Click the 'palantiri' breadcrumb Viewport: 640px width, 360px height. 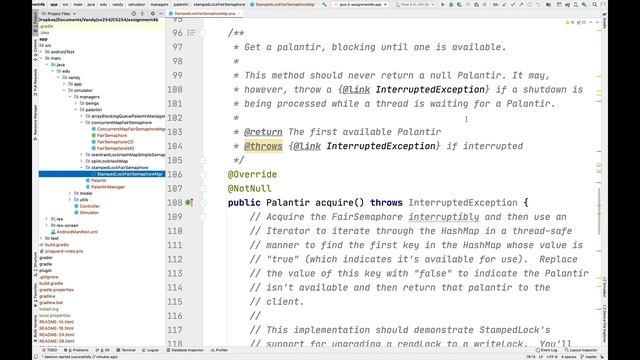coord(181,4)
